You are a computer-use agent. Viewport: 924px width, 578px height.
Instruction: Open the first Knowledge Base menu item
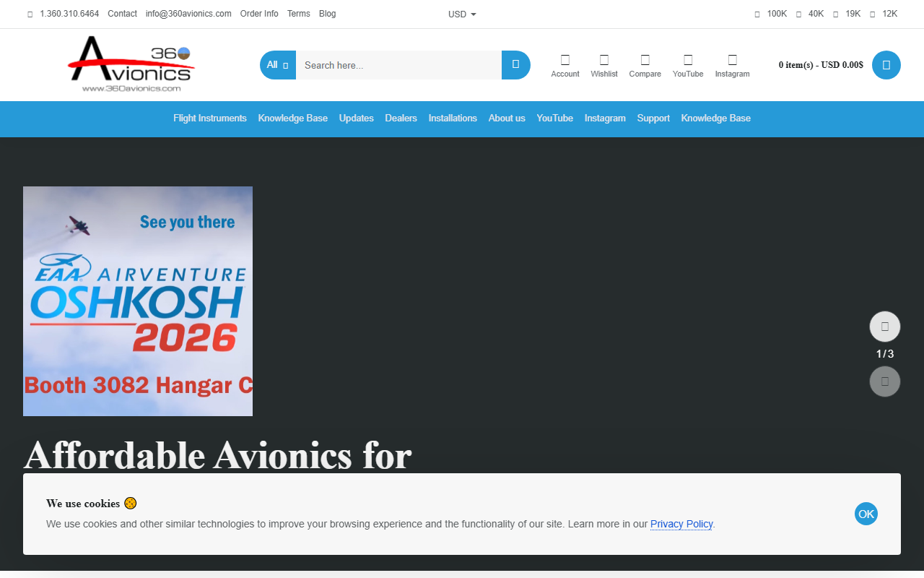(293, 118)
